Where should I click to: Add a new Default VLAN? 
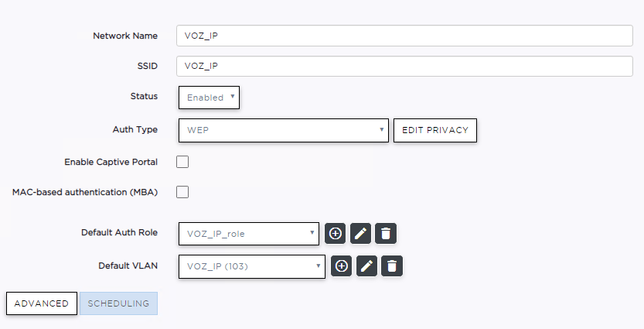(x=341, y=266)
